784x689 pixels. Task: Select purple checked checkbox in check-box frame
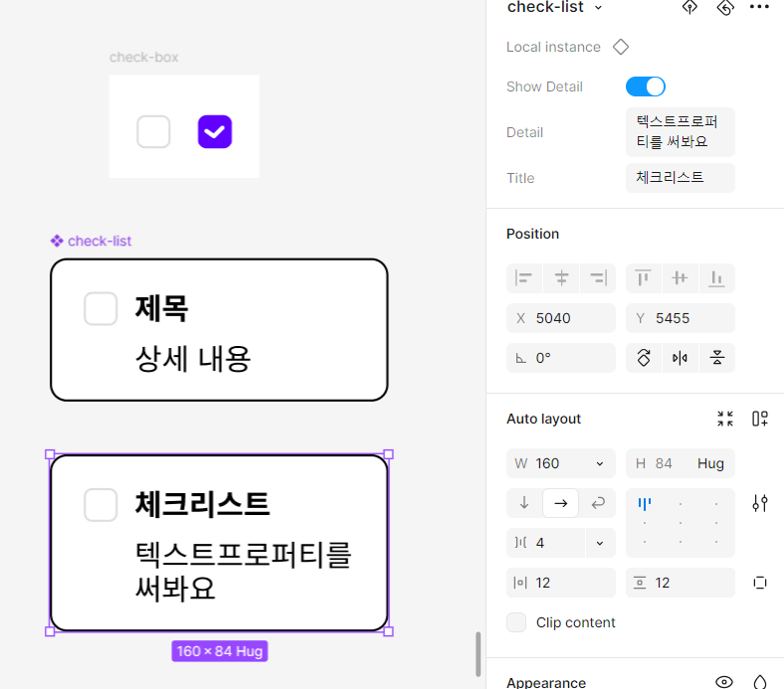click(x=215, y=132)
